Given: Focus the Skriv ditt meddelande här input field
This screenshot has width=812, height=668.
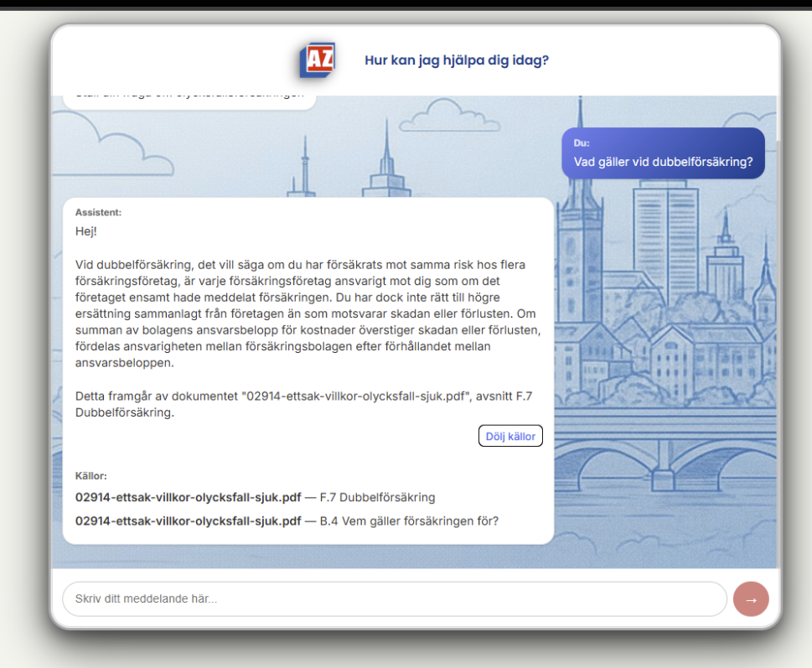Looking at the screenshot, I should [x=394, y=599].
